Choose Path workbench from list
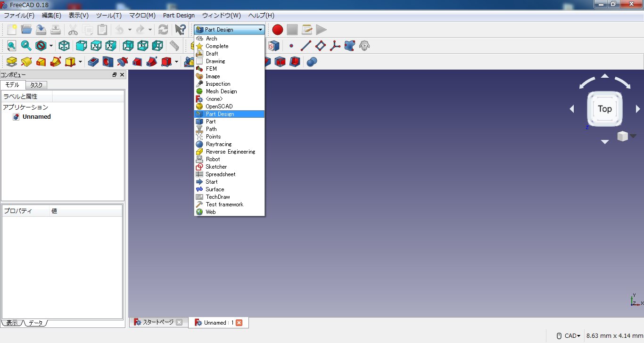 pyautogui.click(x=230, y=129)
